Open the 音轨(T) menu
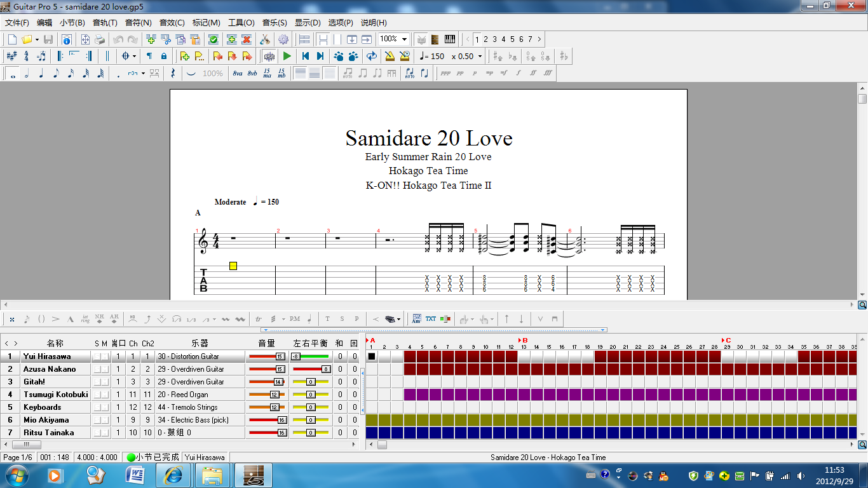The image size is (868, 488). click(x=105, y=22)
